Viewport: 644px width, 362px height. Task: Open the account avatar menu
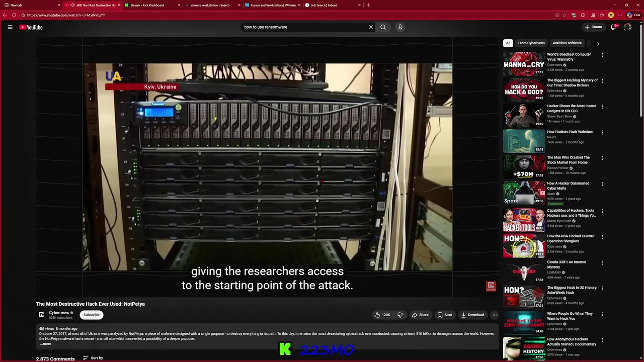click(x=627, y=27)
